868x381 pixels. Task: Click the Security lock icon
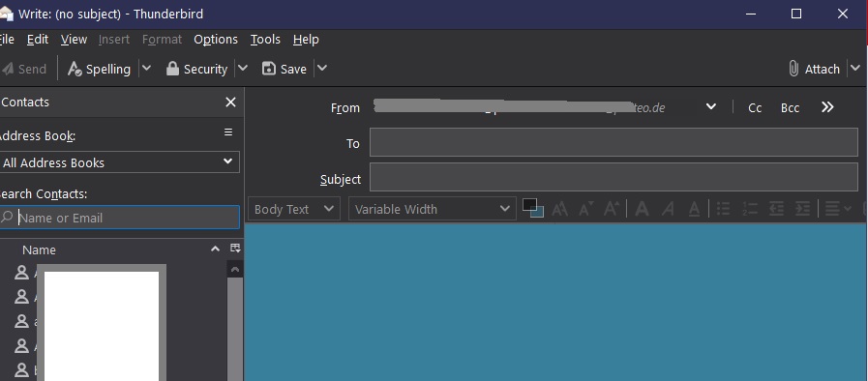[x=172, y=69]
